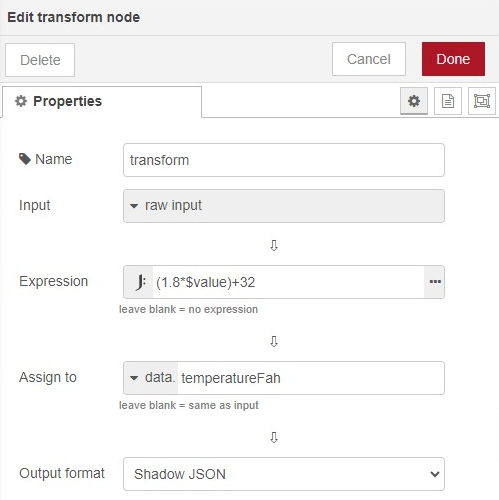Click down arrow above Output format
This screenshot has height=500, width=499.
pyautogui.click(x=274, y=437)
